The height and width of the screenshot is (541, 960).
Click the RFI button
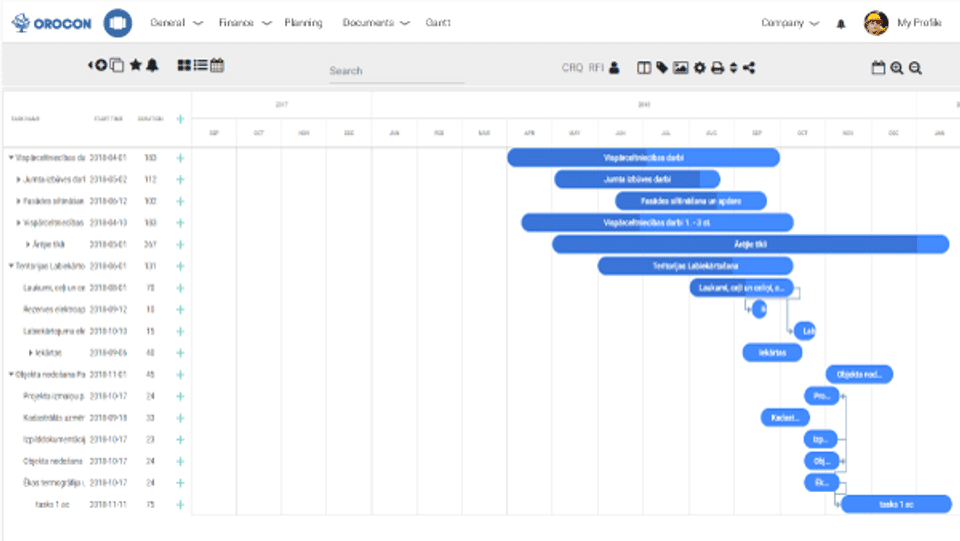[x=596, y=67]
